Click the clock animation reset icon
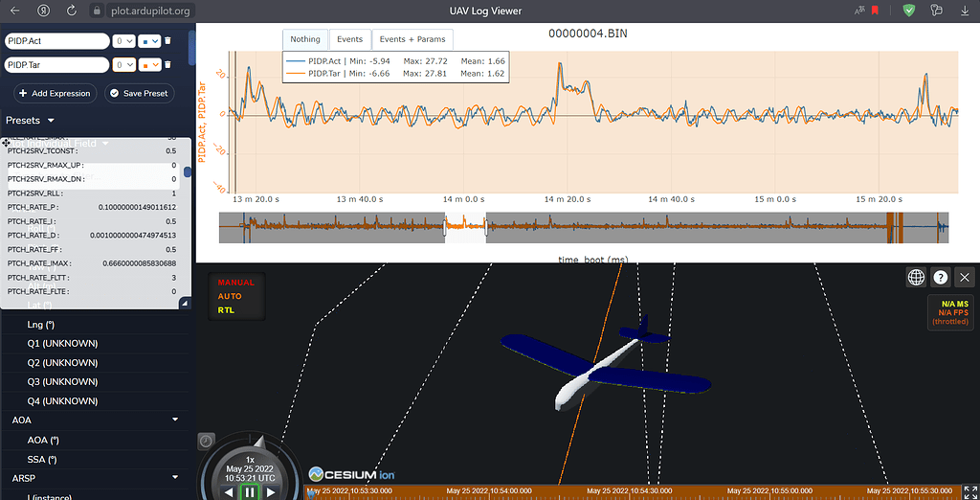 [x=205, y=442]
